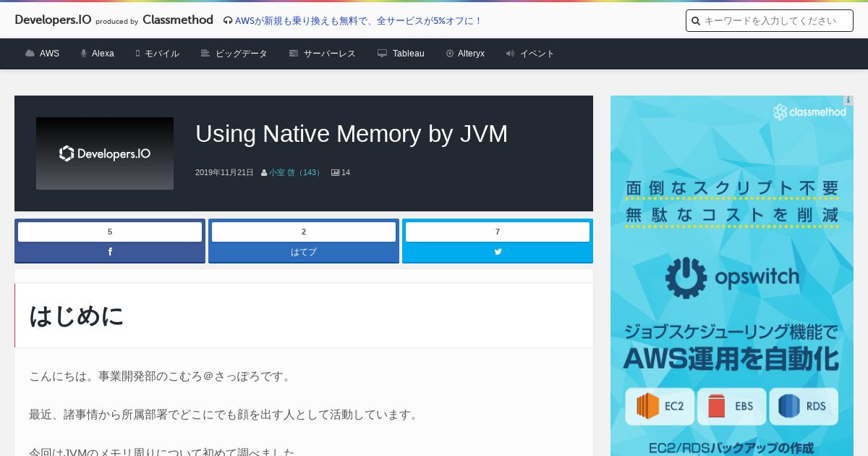The height and width of the screenshot is (456, 868).
Task: Open the モバイル menu item
Action: click(162, 54)
